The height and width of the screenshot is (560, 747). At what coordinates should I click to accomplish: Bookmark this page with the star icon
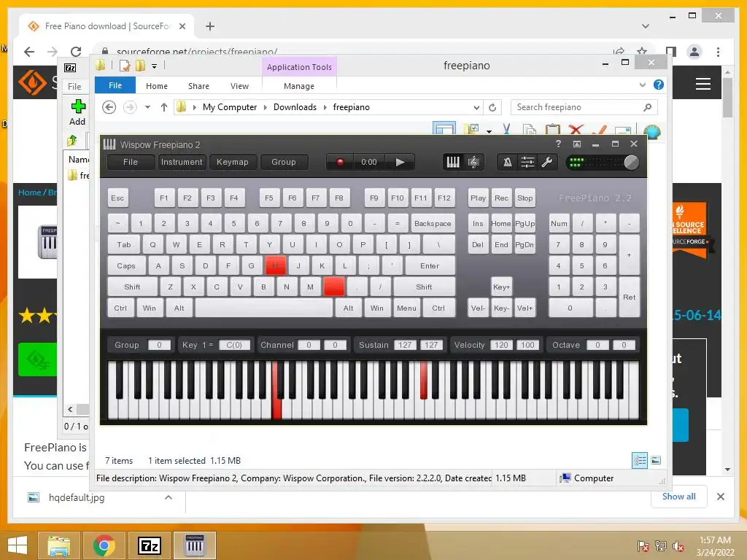coord(642,51)
